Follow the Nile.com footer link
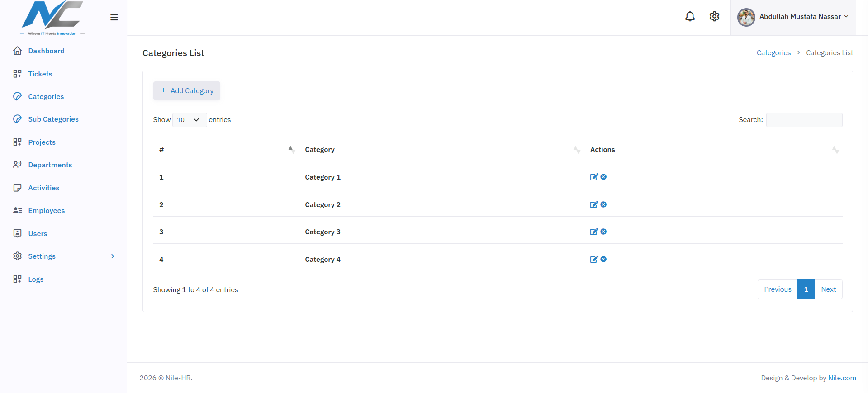 [x=842, y=378]
